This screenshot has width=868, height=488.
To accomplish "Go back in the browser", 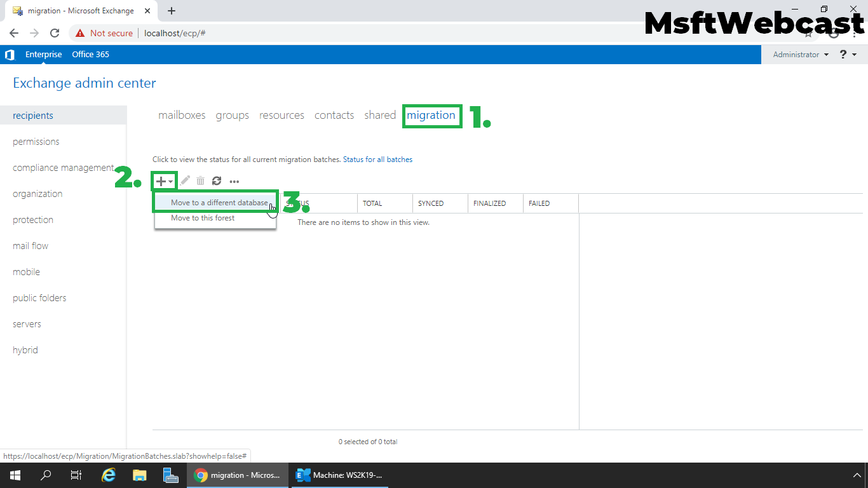I will tap(14, 33).
